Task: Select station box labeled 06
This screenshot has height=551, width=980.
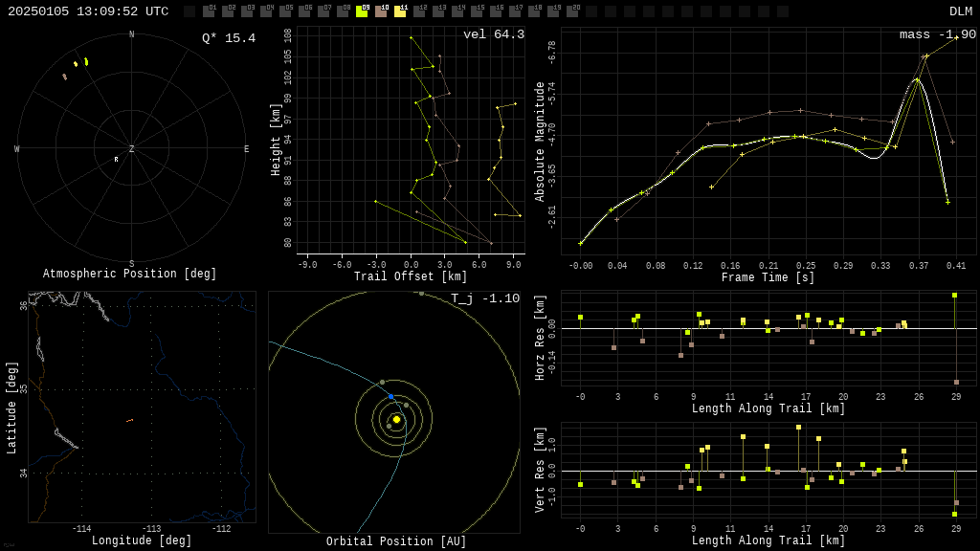Action: 304,11
